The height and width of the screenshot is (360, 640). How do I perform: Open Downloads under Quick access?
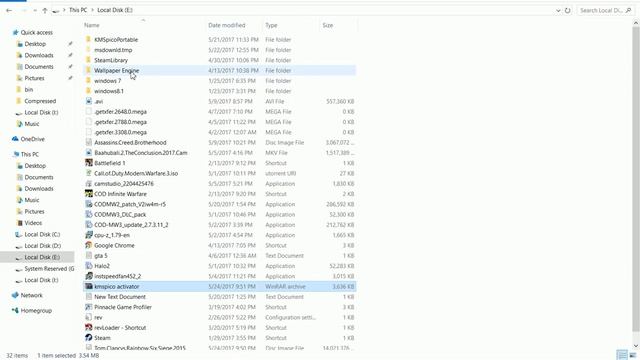39,55
